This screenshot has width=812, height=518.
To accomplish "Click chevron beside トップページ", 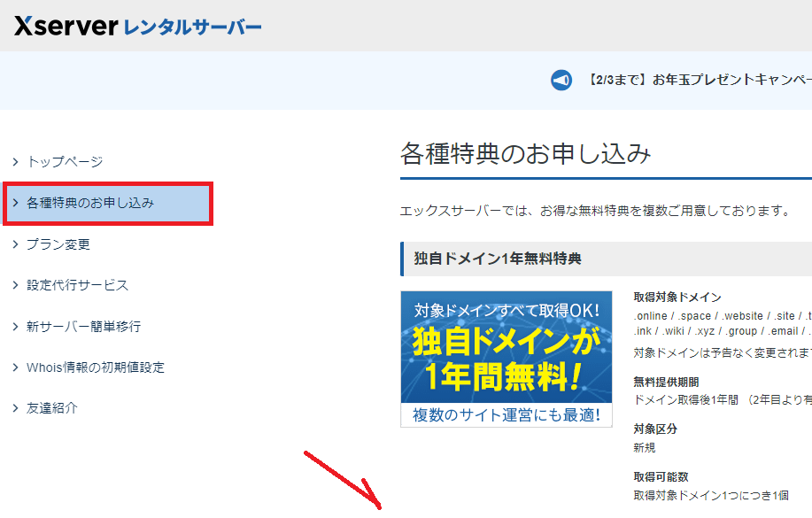I will pos(15,162).
